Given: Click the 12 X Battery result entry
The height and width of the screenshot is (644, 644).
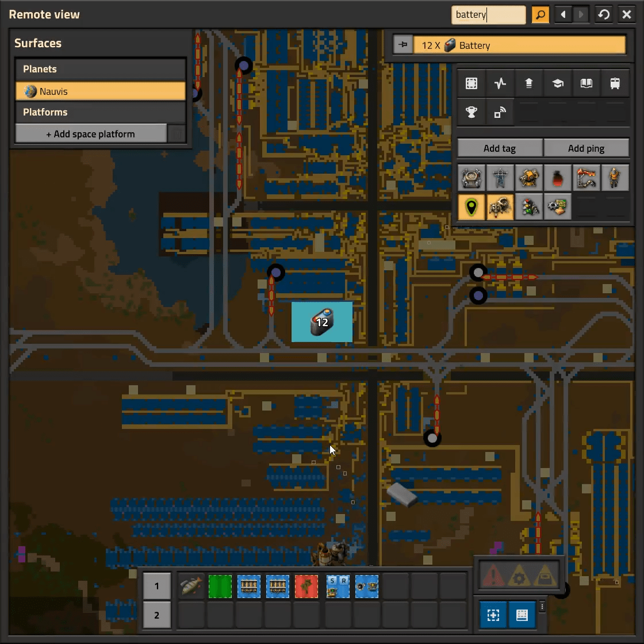Looking at the screenshot, I should coord(519,45).
